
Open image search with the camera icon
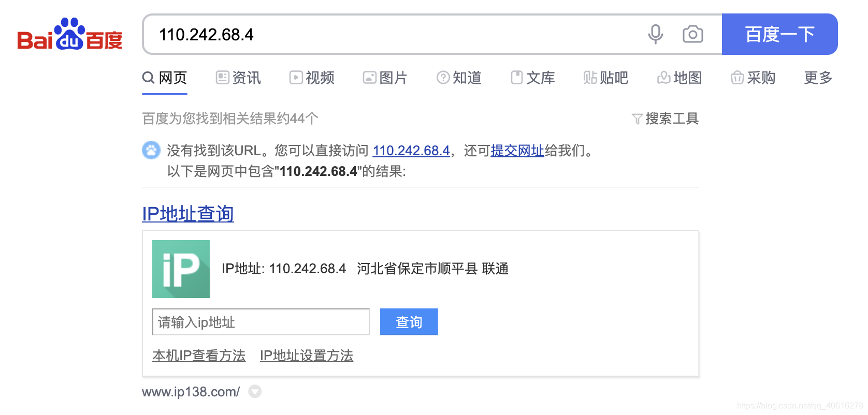pyautogui.click(x=692, y=34)
